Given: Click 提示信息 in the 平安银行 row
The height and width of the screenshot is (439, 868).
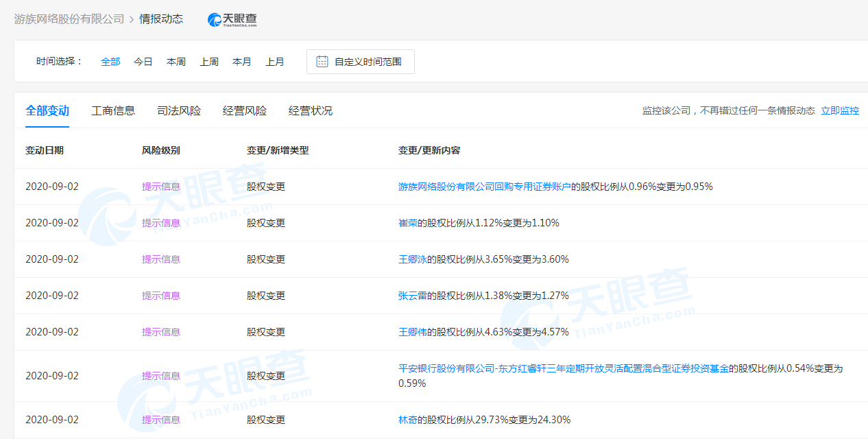Looking at the screenshot, I should click(161, 376).
